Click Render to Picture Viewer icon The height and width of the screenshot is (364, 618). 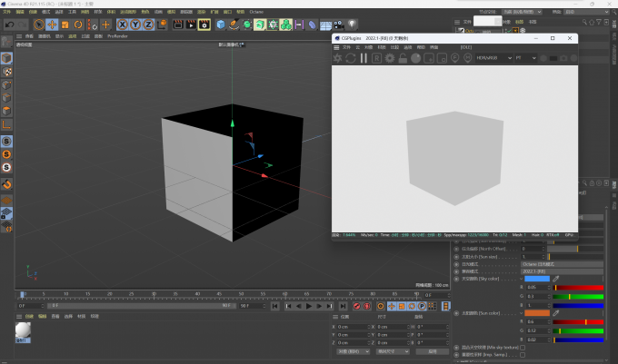coord(191,25)
